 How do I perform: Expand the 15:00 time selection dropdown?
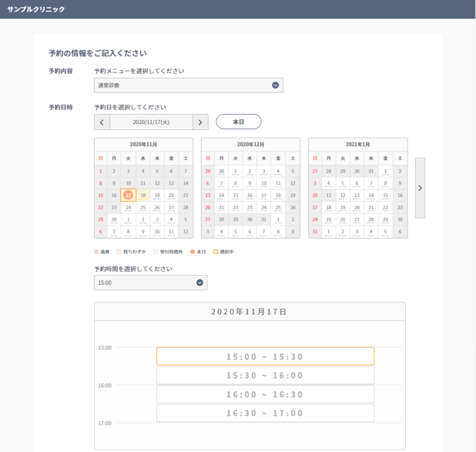click(x=150, y=283)
